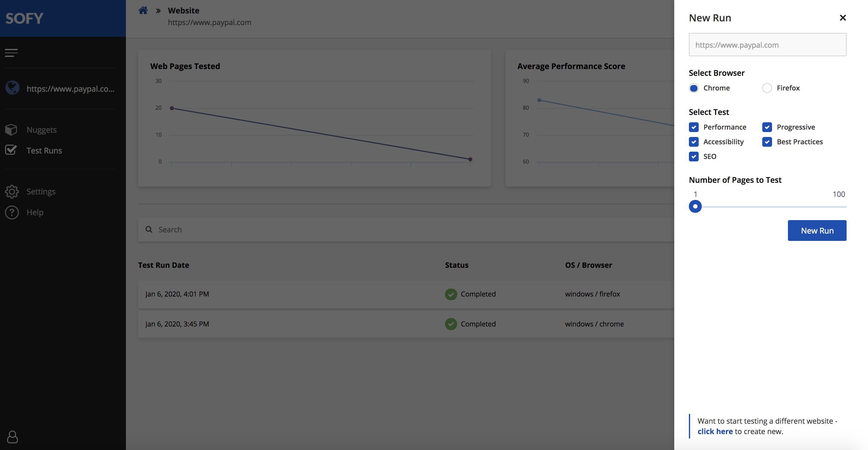Click first point of Average Performance Score chart
The image size is (868, 450).
pos(539,100)
